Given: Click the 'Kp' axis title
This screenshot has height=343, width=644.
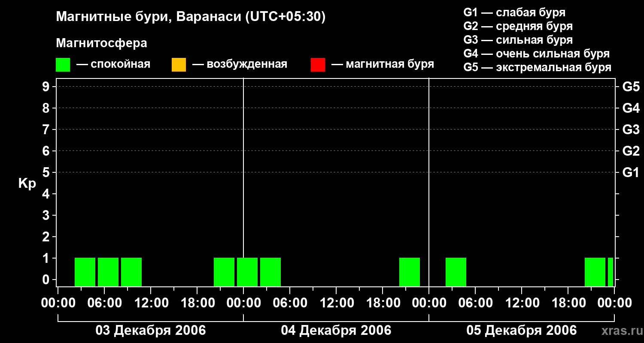Looking at the screenshot, I should (x=27, y=183).
